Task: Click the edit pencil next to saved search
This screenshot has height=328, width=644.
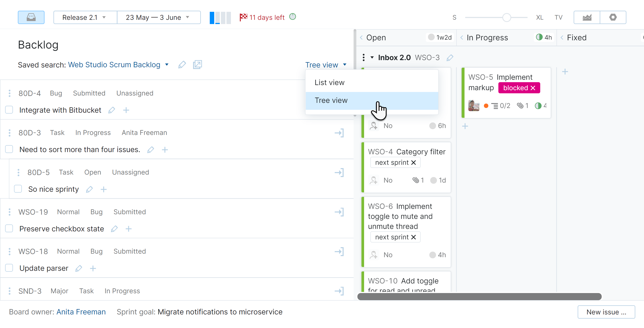Action: [182, 65]
